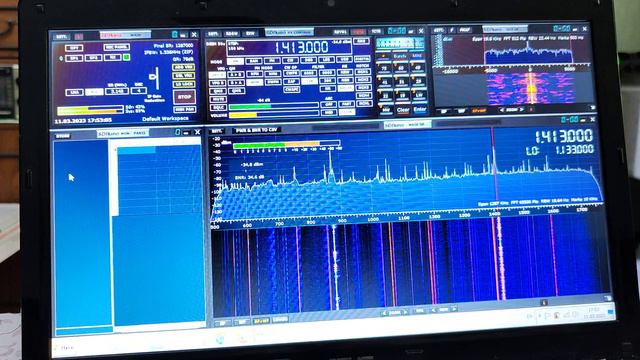Select NFM under FM MODE
The image size is (640, 360).
tap(255, 74)
